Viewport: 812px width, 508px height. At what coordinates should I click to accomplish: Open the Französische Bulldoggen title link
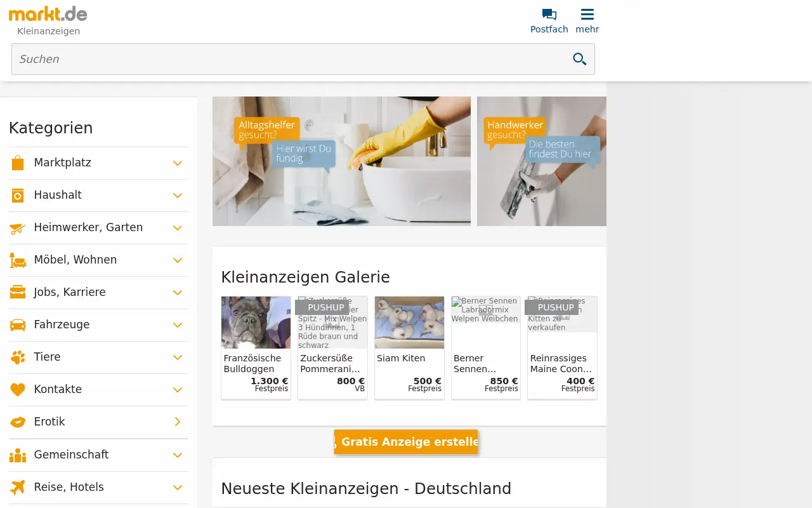tap(252, 363)
